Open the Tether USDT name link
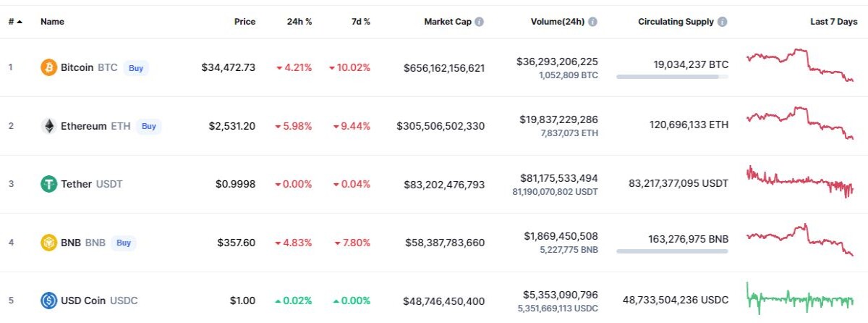The width and height of the screenshot is (868, 323). [92, 184]
